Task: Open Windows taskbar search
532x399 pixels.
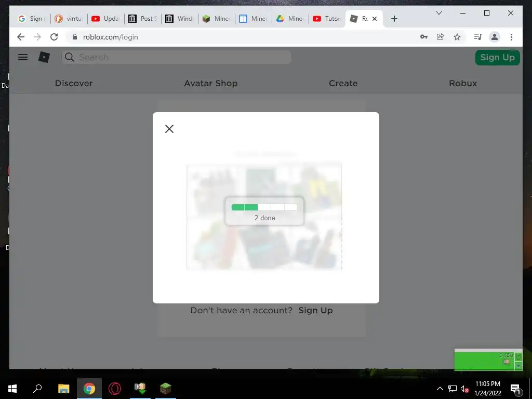Action: click(x=37, y=389)
